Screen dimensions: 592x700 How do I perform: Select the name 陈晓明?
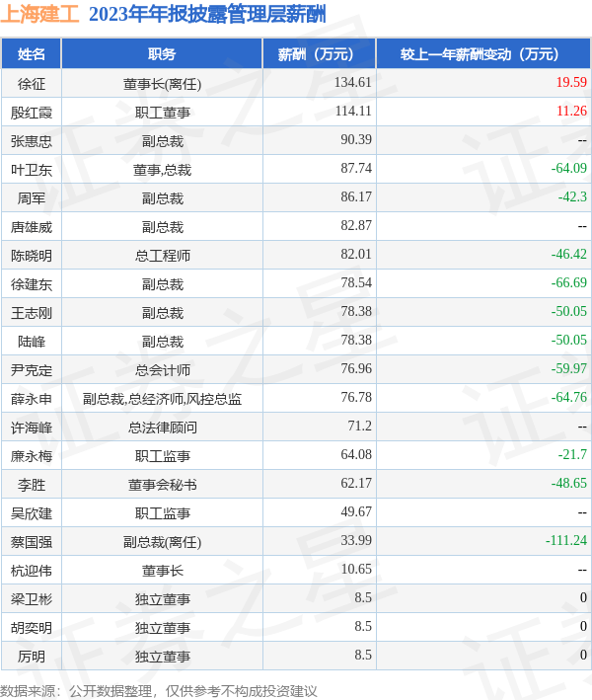click(x=32, y=256)
